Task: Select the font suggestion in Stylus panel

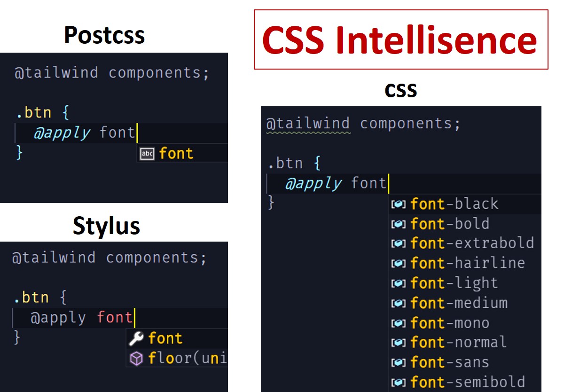Action: coord(177,338)
